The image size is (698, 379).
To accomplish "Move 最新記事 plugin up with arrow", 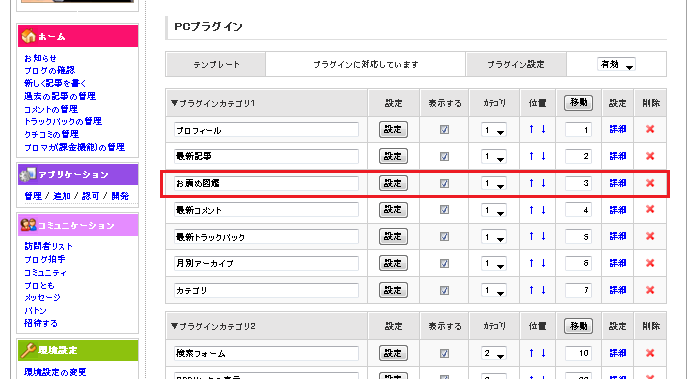I will 531,156.
